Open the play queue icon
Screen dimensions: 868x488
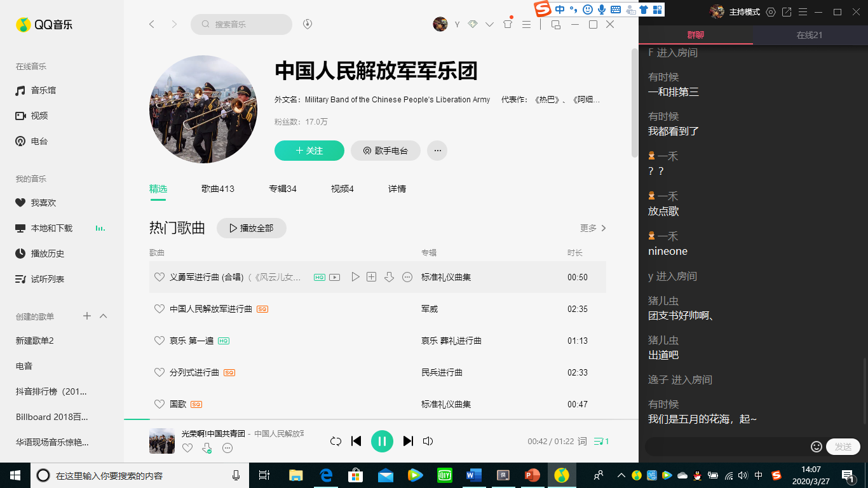point(600,441)
